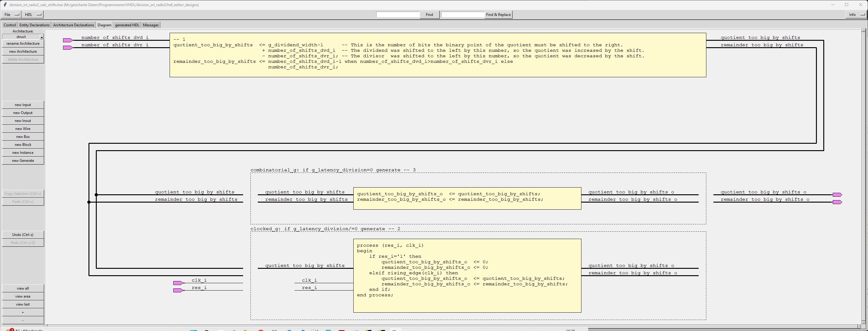The image size is (868, 331).
Task: Click the wire junction dot on remainder_too_big_by_shifts
Action: (89, 203)
